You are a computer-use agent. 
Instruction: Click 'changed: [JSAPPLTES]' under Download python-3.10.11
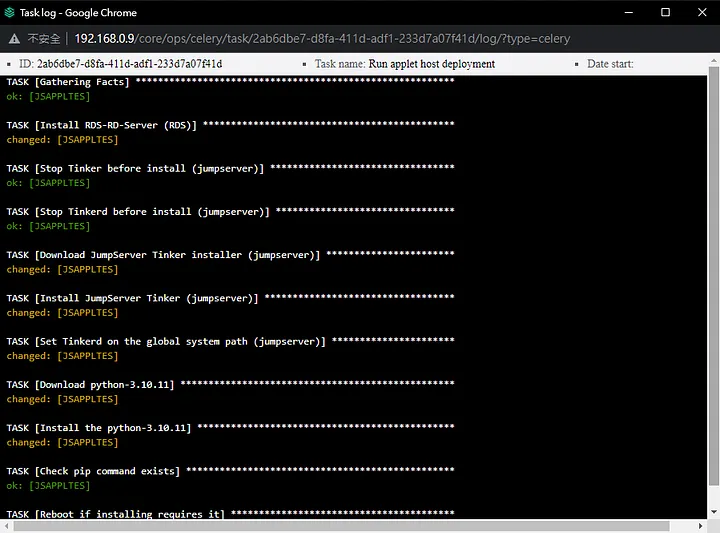pyautogui.click(x=62, y=399)
